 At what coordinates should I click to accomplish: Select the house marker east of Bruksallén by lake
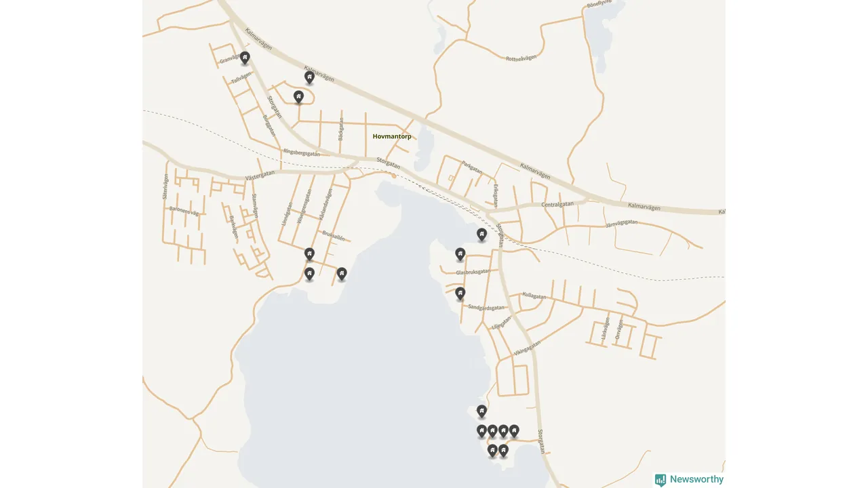tap(342, 273)
